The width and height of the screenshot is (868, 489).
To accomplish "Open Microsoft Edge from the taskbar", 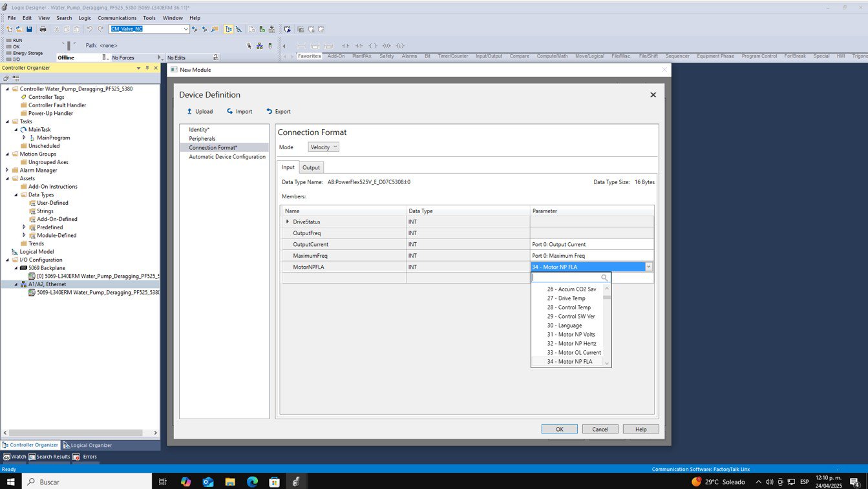I will pos(252,482).
